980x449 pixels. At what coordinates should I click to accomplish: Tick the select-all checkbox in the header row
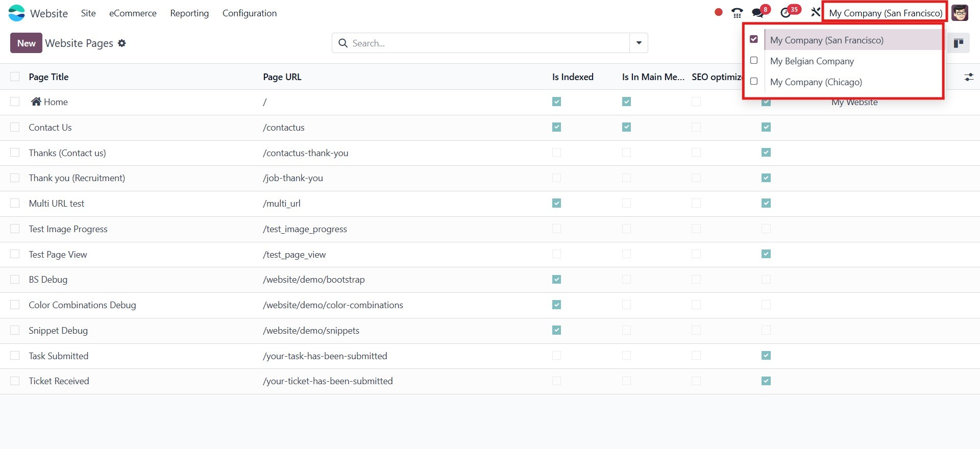(x=15, y=77)
